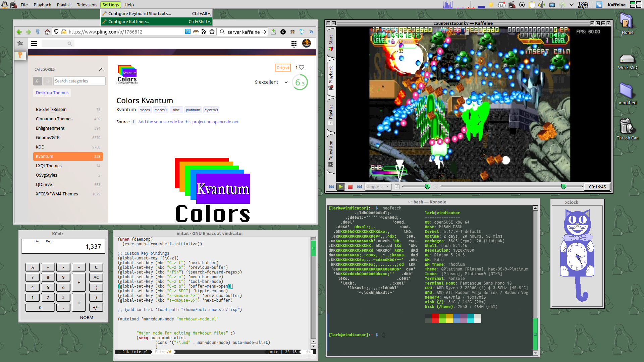Go back in the browser

19,32
